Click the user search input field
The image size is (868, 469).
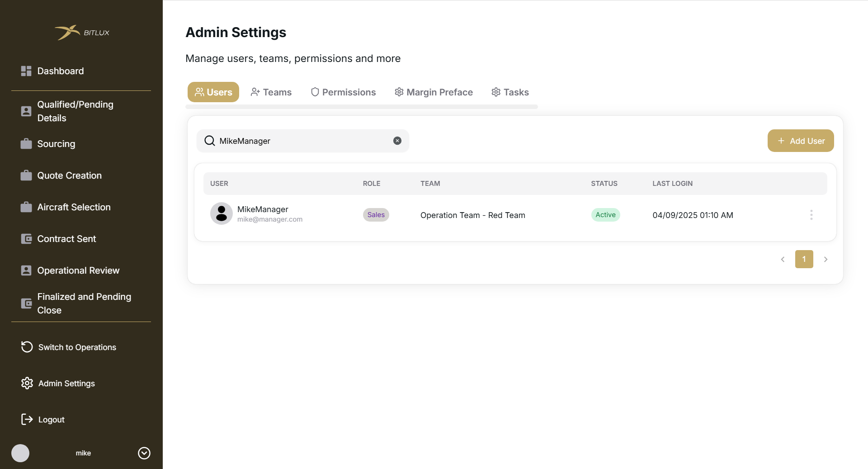(x=303, y=141)
